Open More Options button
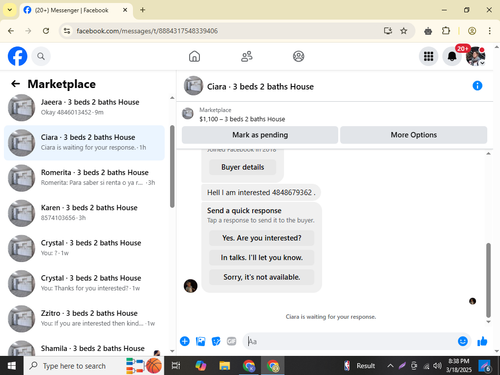500x375 pixels. coord(414,135)
